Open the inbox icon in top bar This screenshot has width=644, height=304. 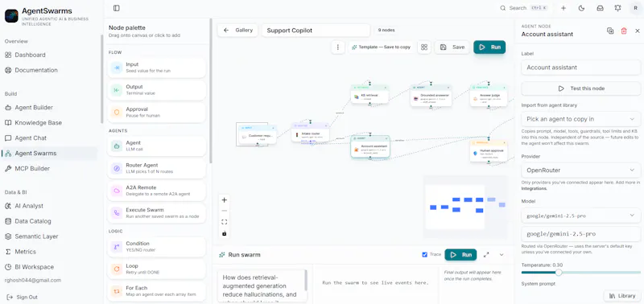click(x=600, y=8)
